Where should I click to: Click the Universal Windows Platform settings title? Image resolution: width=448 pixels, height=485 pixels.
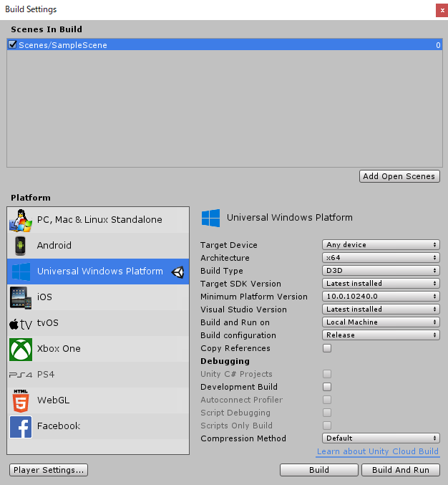pyautogui.click(x=290, y=218)
